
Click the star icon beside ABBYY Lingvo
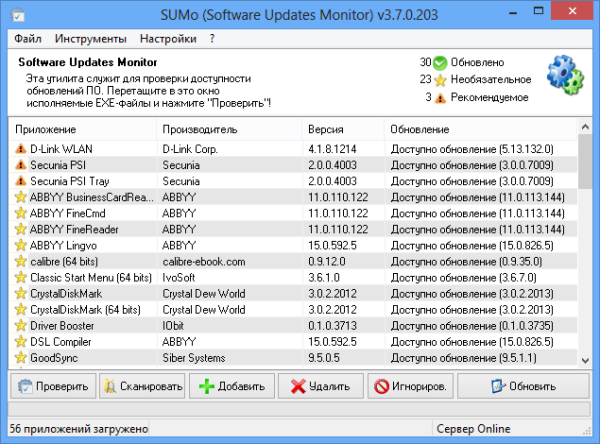tap(21, 245)
